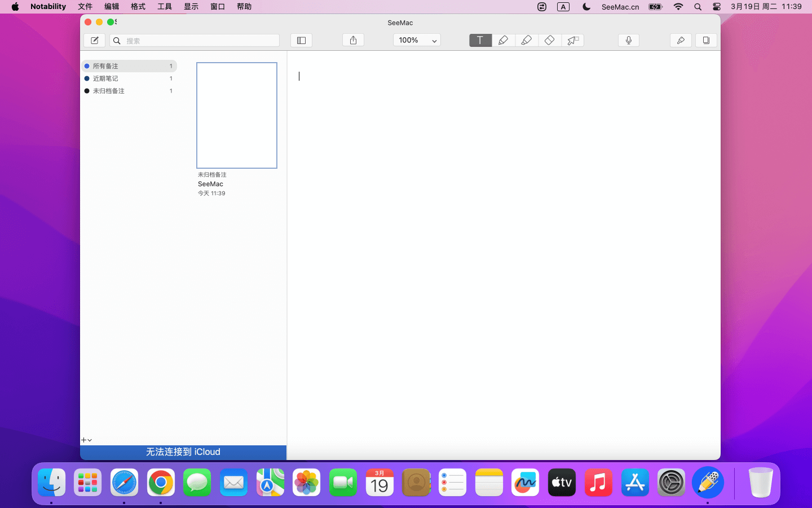This screenshot has height=508, width=812.
Task: Open Trash from the Dock
Action: (761, 483)
